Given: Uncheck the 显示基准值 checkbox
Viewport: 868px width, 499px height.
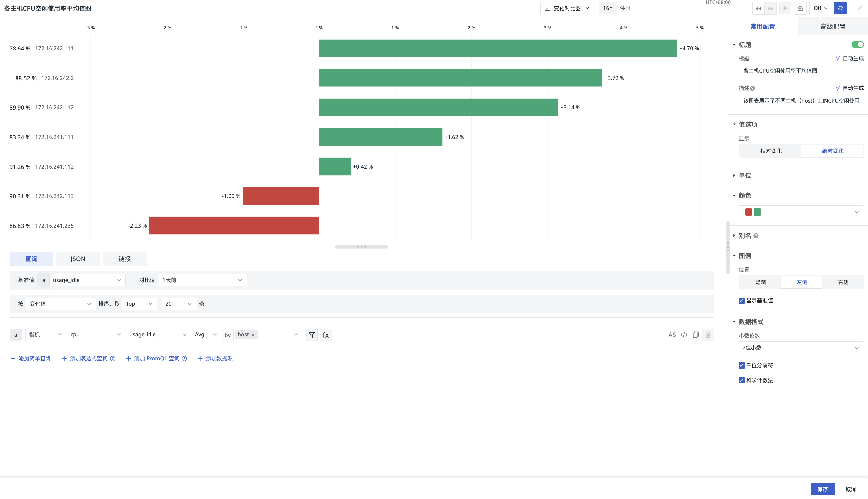Looking at the screenshot, I should (x=742, y=301).
